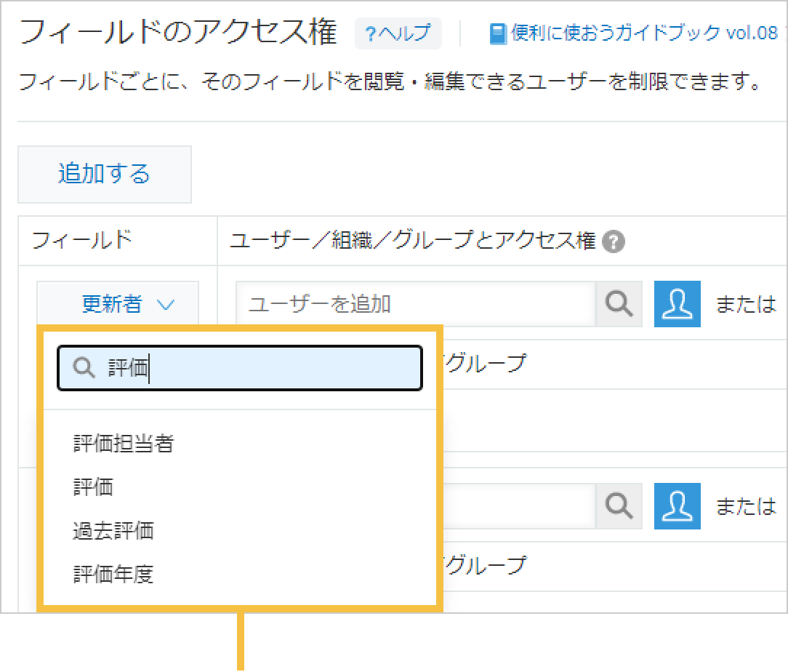Screen dimensions: 788x672
Task: Click the search icon in the second row
Action: pos(619,506)
